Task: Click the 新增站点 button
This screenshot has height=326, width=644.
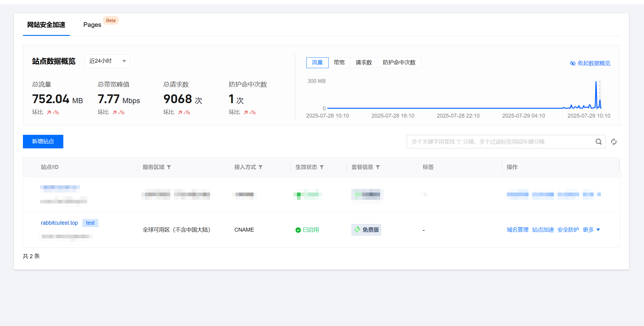Action: 43,141
